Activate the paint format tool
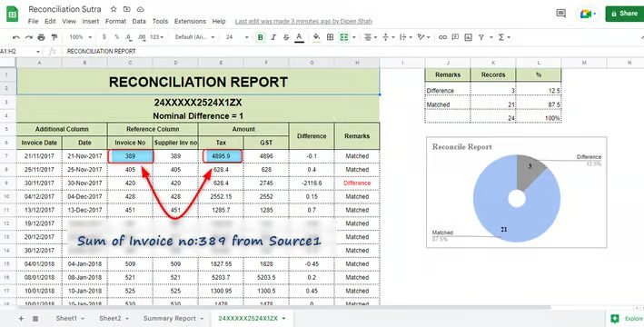 pos(54,37)
